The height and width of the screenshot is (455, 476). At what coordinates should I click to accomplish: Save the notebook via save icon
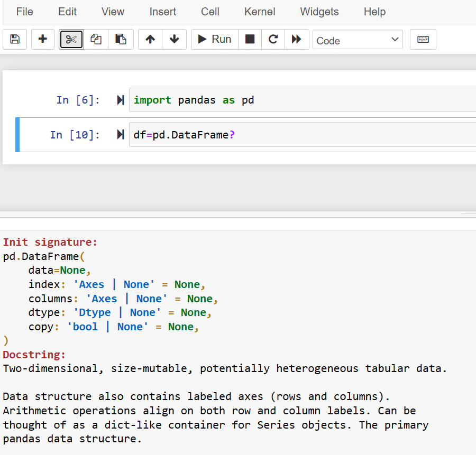(14, 39)
